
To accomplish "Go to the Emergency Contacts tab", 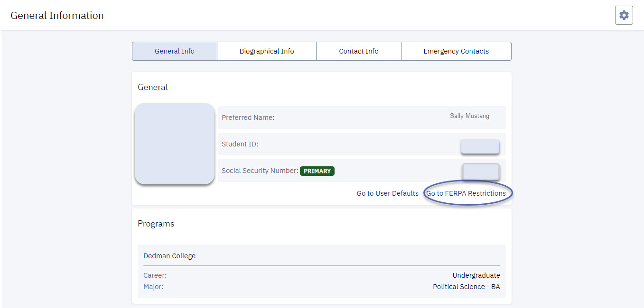I will [456, 51].
